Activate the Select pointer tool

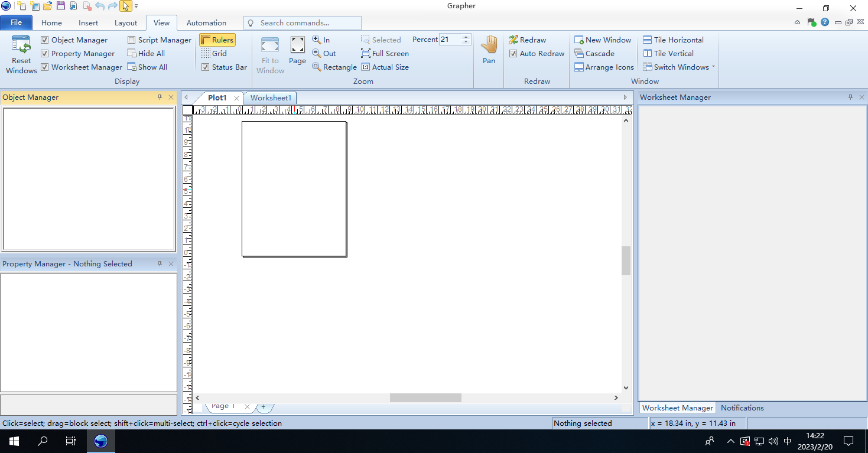(x=125, y=6)
